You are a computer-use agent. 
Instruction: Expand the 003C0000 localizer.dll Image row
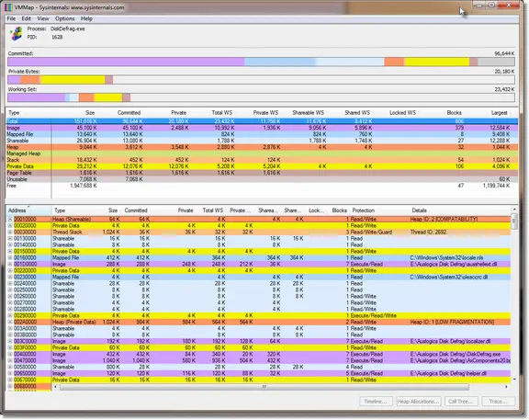coord(10,341)
